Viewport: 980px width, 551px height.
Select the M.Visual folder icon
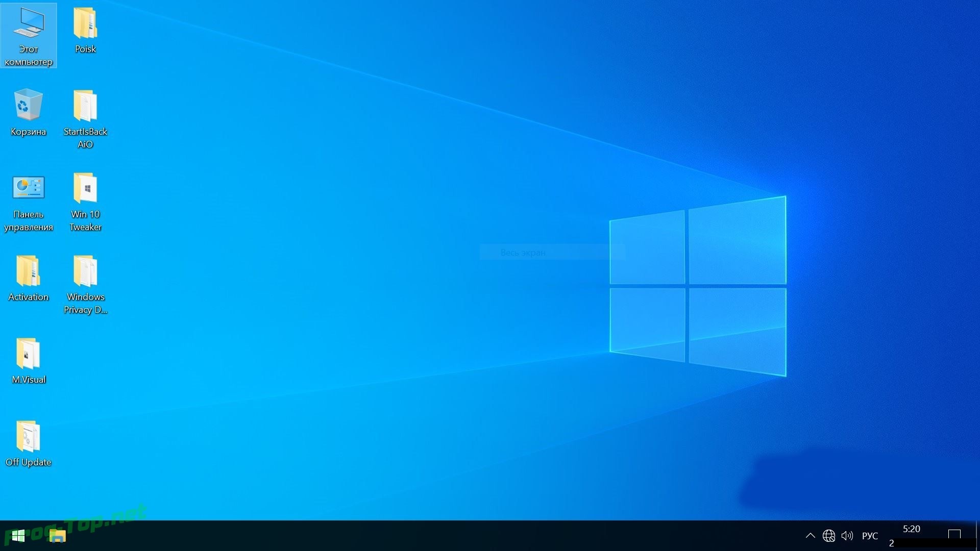pyautogui.click(x=29, y=360)
